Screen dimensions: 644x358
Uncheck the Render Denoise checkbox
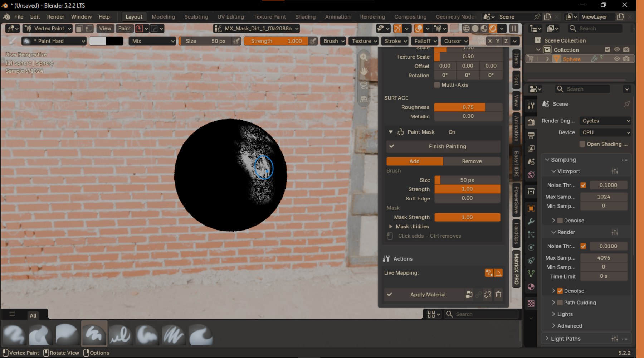point(560,291)
